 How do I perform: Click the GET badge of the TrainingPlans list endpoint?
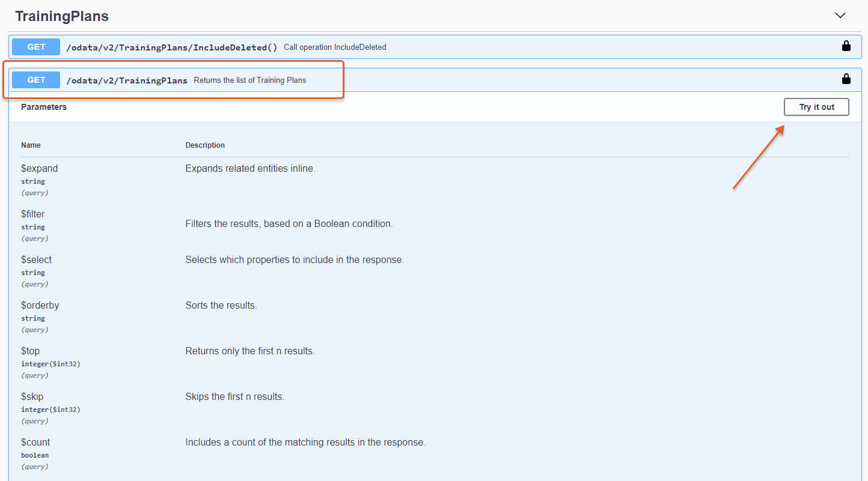click(36, 80)
